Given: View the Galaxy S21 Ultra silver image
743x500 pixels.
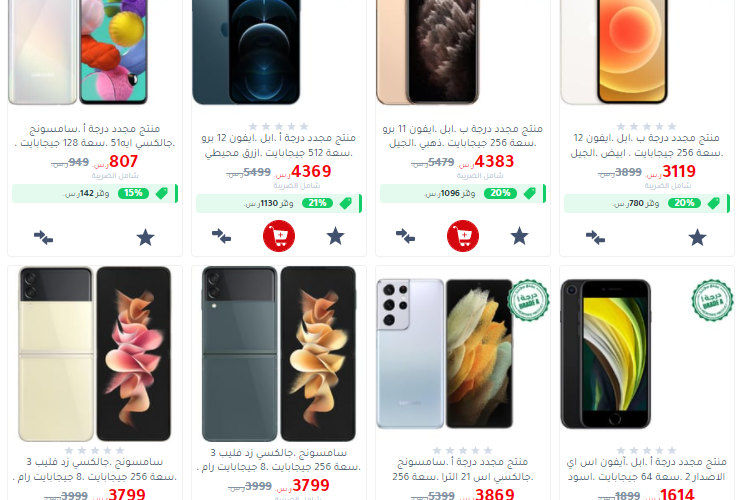Looking at the screenshot, I should tap(444, 354).
